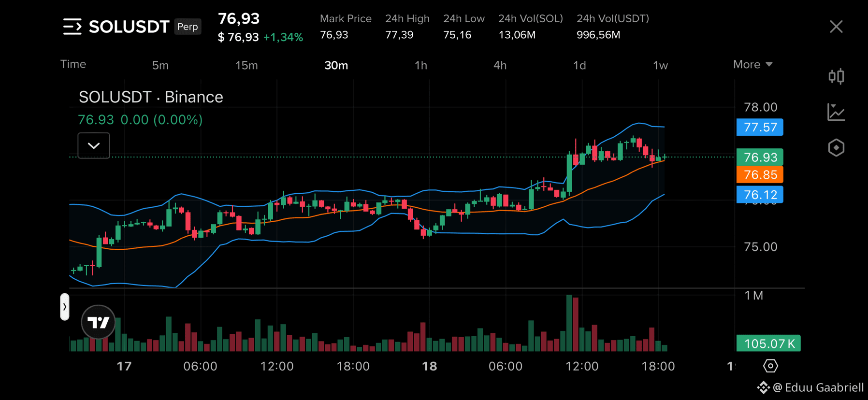Image resolution: width=868 pixels, height=400 pixels.
Task: Click the orange 76.85 moving average label
Action: (760, 174)
